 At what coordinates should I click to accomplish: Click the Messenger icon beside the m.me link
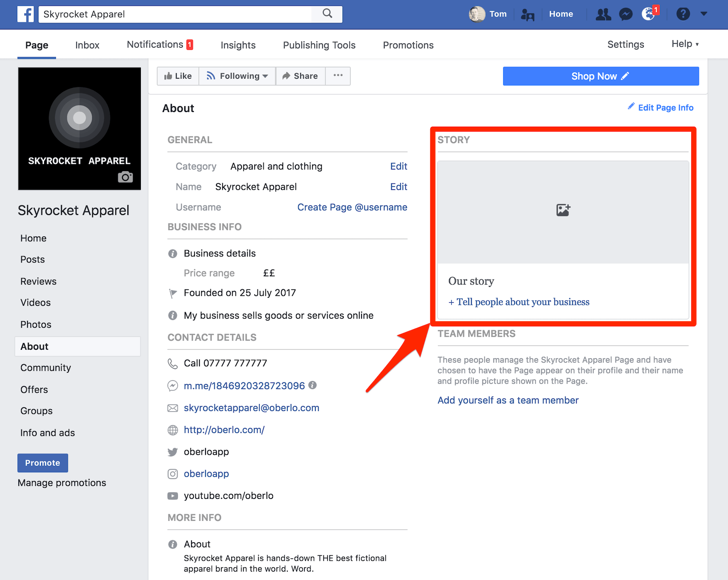pyautogui.click(x=172, y=386)
